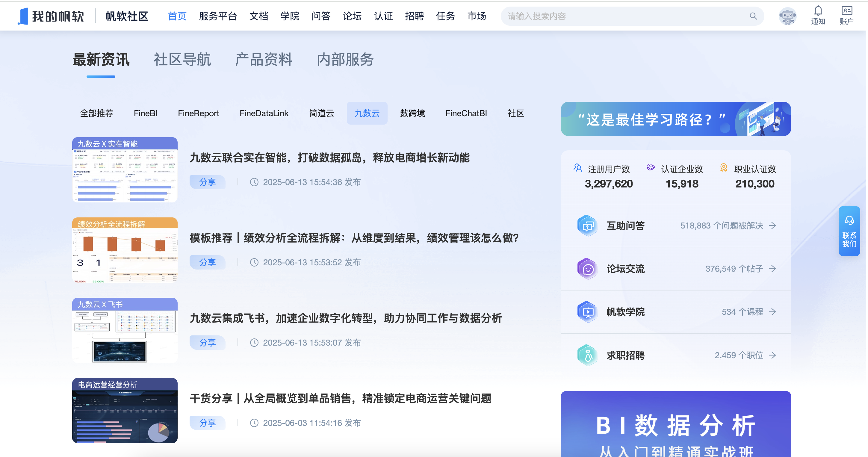
Task: Open the 电商运营经营分析 thumbnail
Action: (125, 410)
